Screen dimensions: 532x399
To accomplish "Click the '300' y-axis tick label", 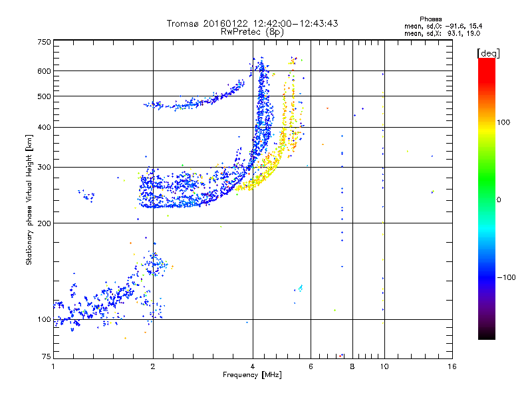I will pos(44,168).
